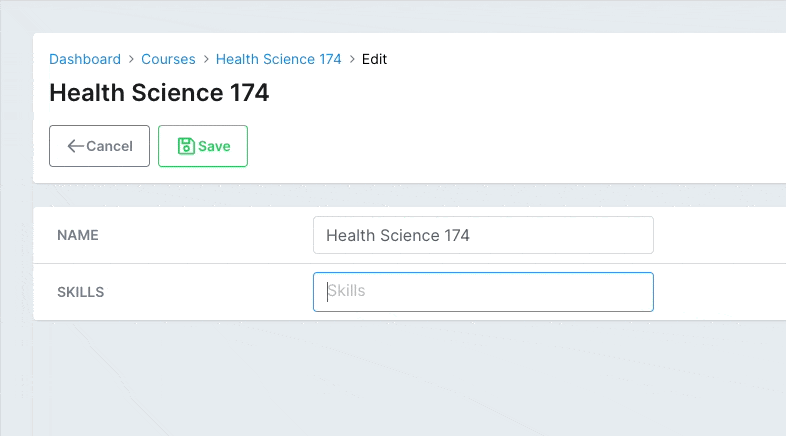Click the left arrow icon in Cancel
The image size is (786, 436).
click(75, 146)
